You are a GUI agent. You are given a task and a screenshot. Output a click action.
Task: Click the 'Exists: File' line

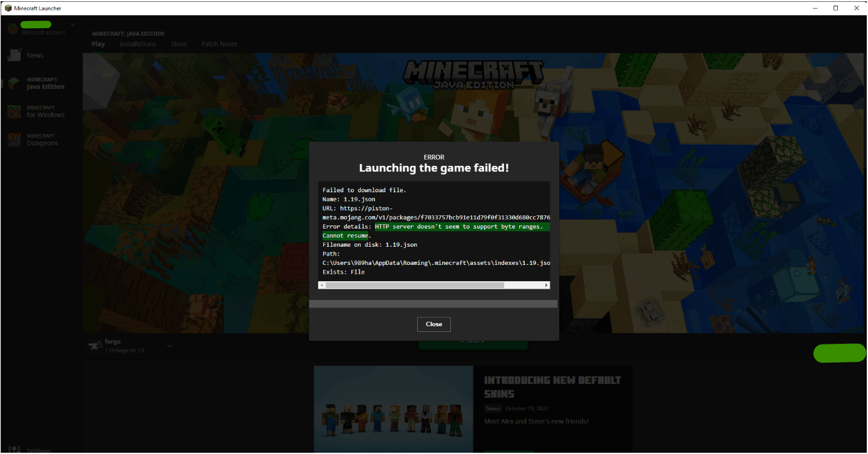[x=343, y=272]
